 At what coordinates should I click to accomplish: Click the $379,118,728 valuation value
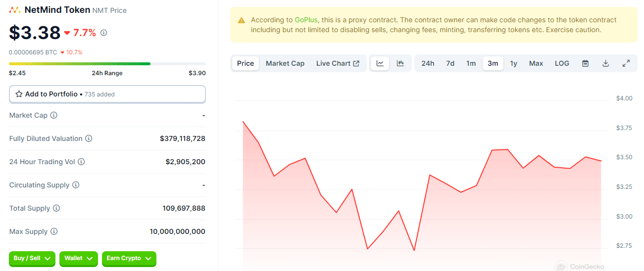pos(183,138)
